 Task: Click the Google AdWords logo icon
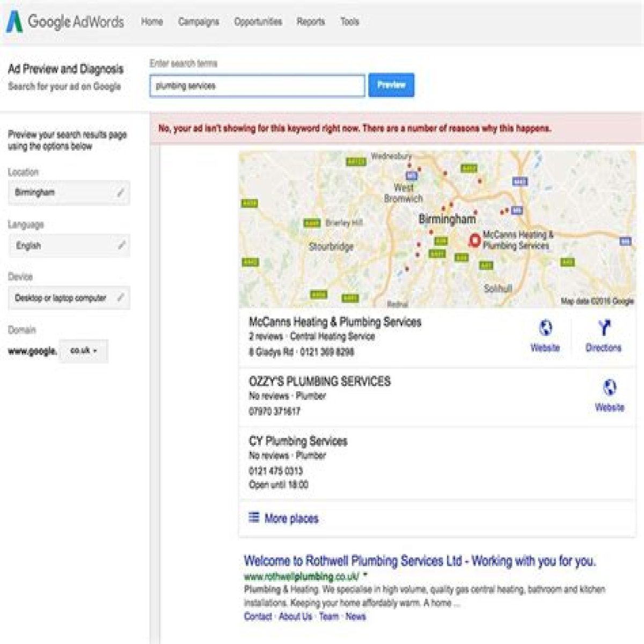pos(14,21)
